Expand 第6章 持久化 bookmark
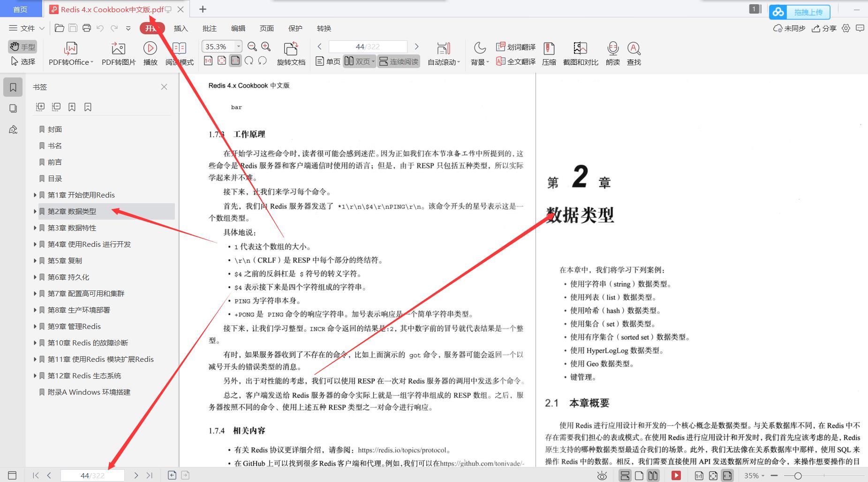 (35, 277)
